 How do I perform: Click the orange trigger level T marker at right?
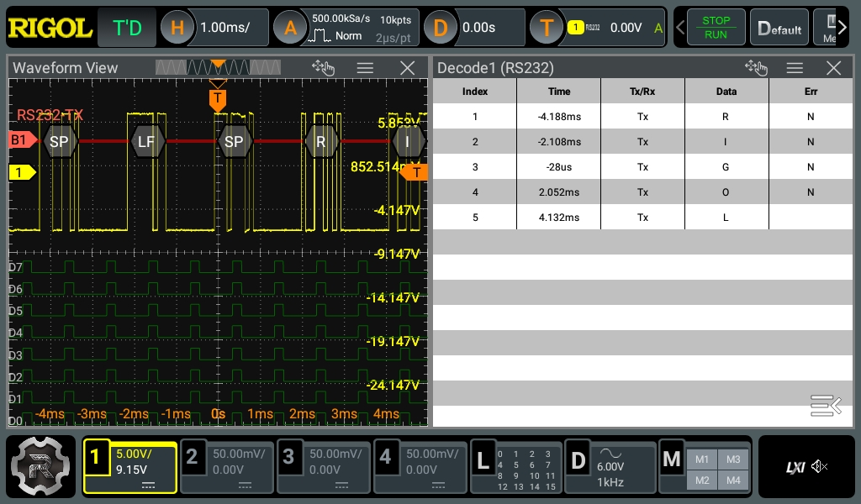point(414,172)
